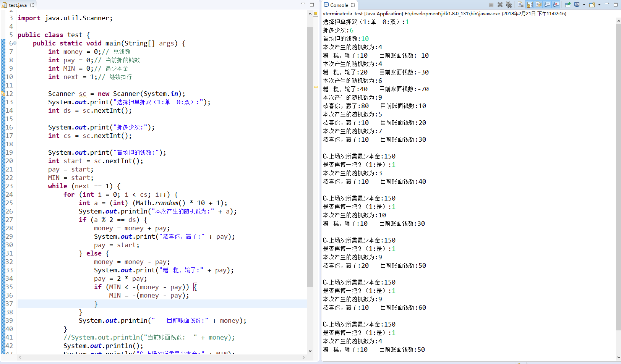Click the 'import java.util.Scanner;' line

65,18
